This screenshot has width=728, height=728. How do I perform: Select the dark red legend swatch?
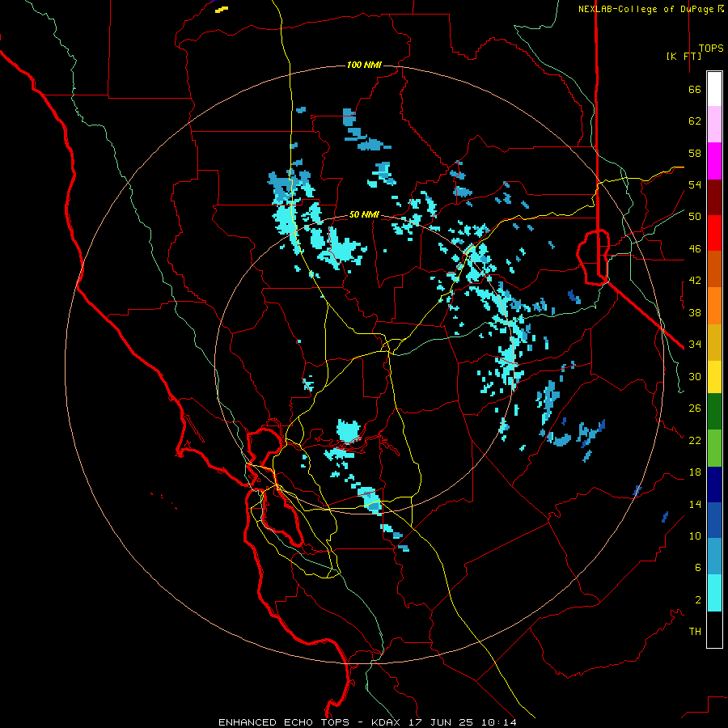point(714,197)
